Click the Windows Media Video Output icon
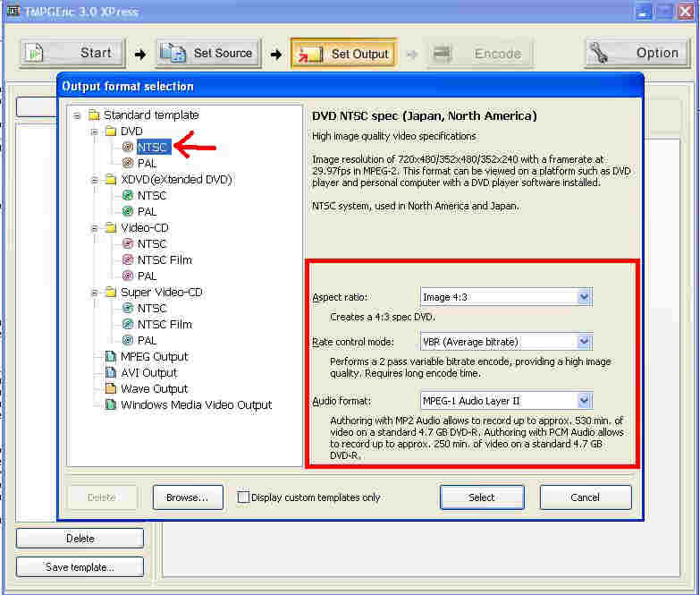This screenshot has height=595, width=700. click(110, 404)
